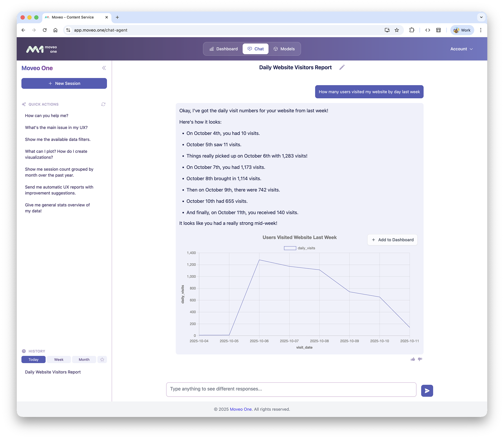
Task: Click the Models cube icon
Action: 276,49
